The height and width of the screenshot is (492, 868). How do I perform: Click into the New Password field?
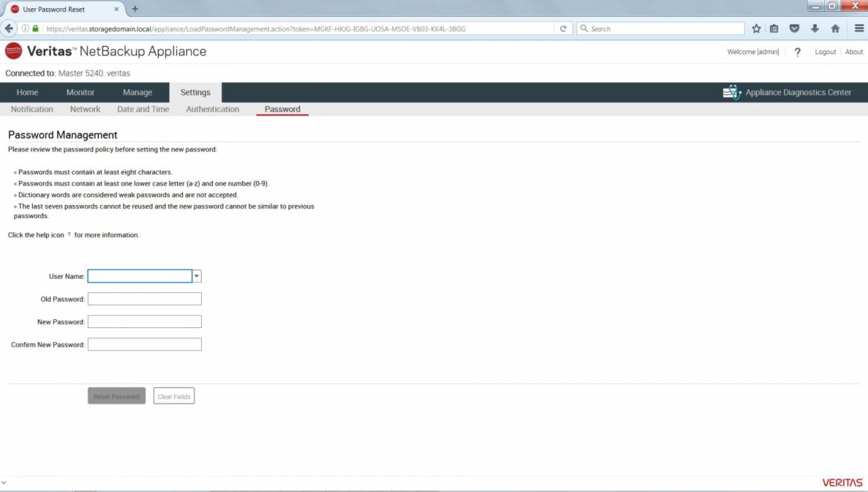(145, 321)
